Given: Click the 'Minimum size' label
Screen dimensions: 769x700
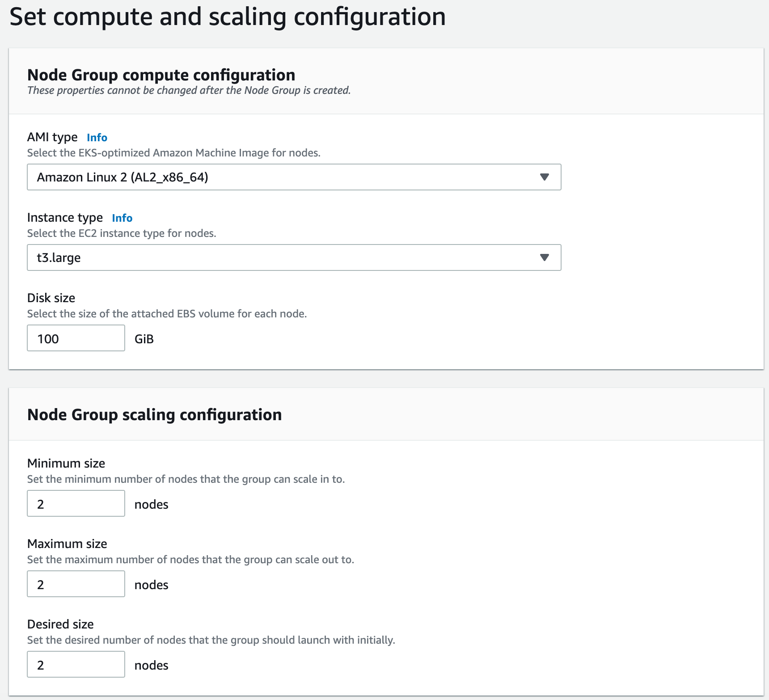Looking at the screenshot, I should click(66, 464).
